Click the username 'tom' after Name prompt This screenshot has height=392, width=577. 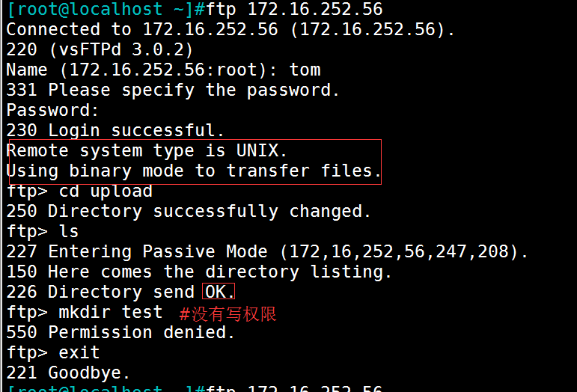click(305, 70)
